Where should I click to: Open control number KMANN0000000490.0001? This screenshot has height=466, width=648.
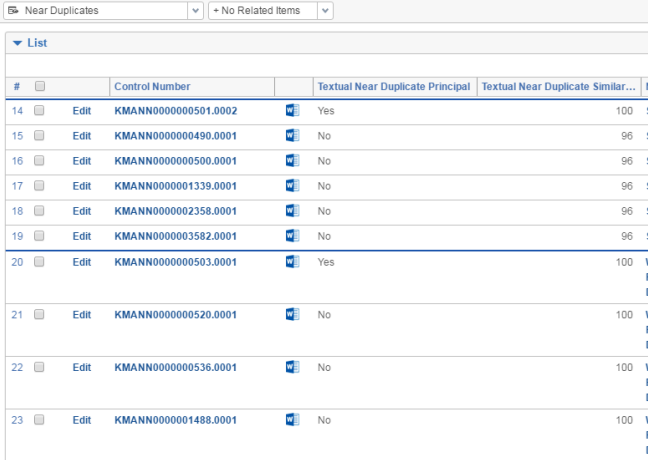[176, 136]
